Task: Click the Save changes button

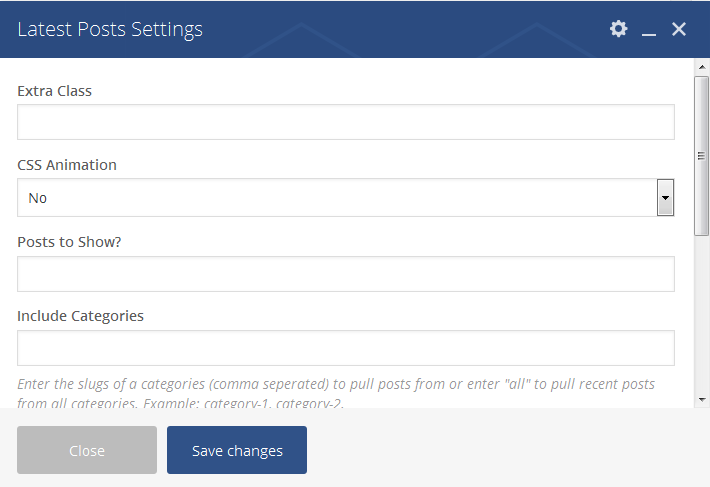Action: pos(237,450)
